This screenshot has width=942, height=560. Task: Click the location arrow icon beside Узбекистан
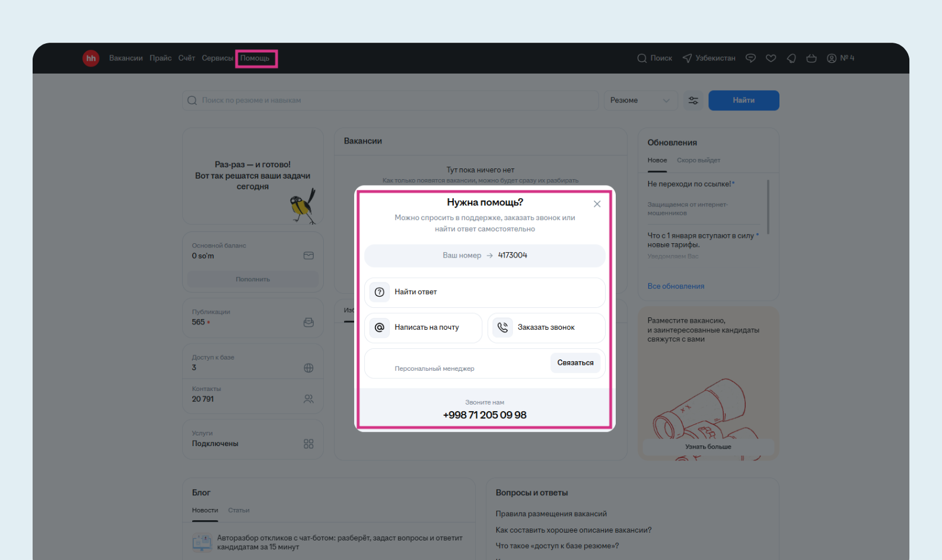(687, 58)
